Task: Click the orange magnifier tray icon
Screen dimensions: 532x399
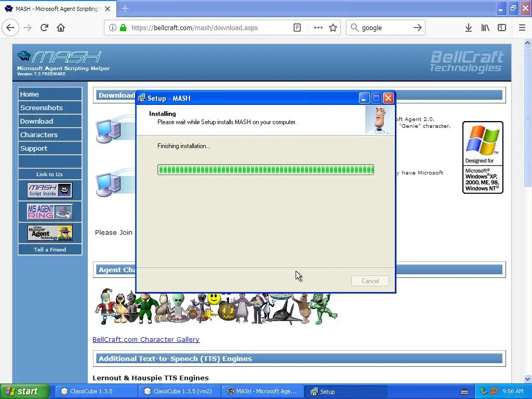Action: (494, 391)
